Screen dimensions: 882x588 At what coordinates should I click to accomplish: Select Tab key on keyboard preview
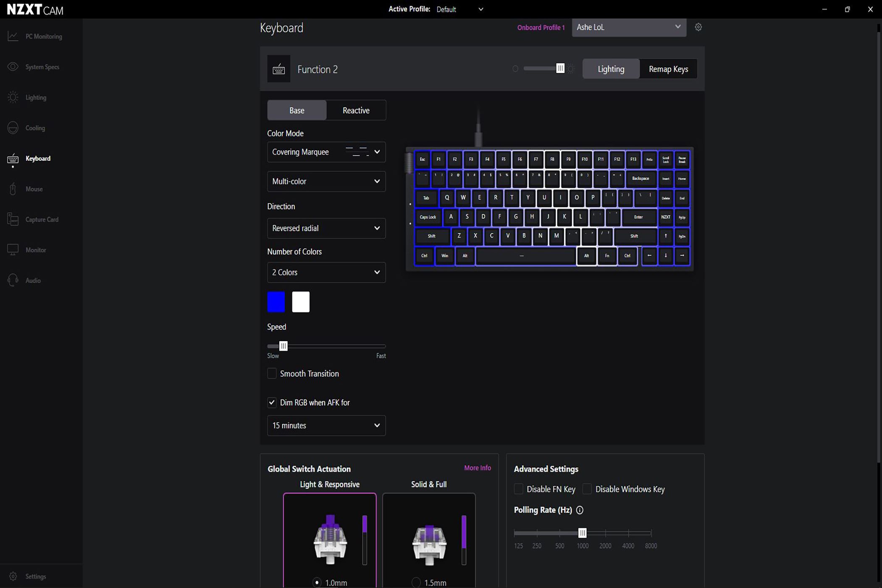426,198
